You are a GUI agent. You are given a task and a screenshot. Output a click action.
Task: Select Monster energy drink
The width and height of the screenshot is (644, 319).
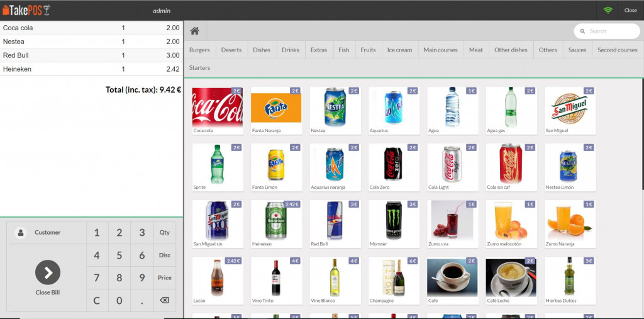(x=394, y=223)
